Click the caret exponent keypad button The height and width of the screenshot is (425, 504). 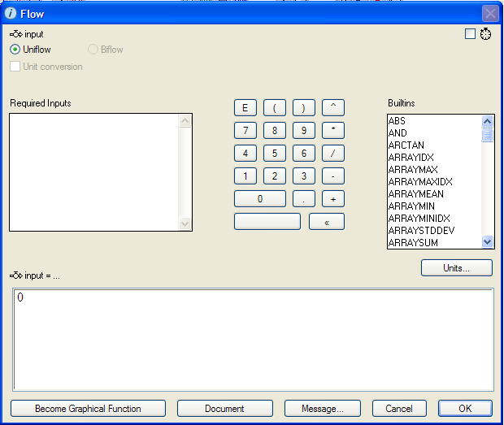point(333,108)
